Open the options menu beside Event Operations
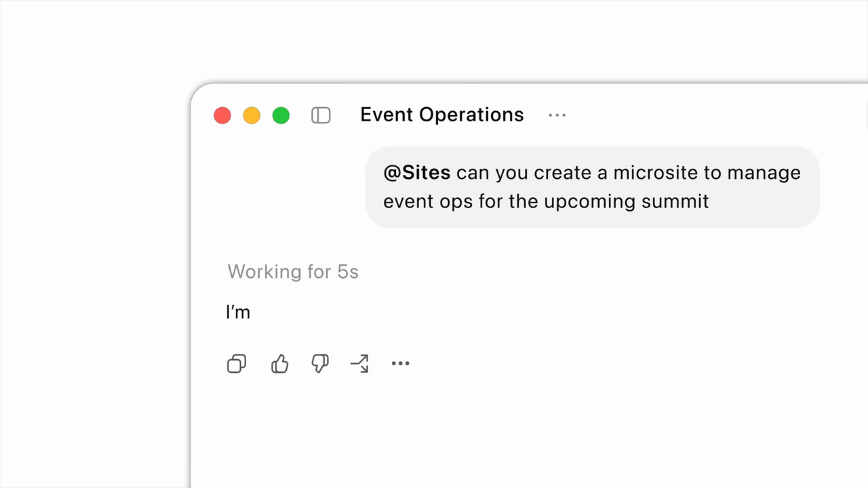This screenshot has height=488, width=868. [x=557, y=115]
